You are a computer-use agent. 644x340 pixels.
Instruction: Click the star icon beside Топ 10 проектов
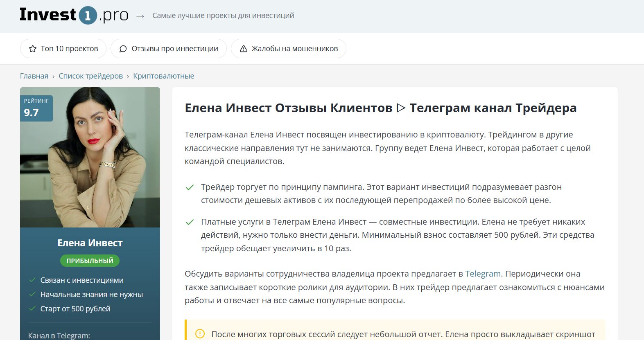point(33,49)
